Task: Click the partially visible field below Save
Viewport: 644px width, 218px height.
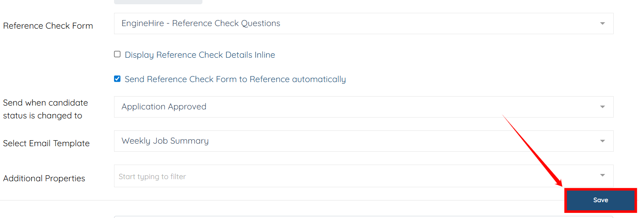Action: point(363,217)
